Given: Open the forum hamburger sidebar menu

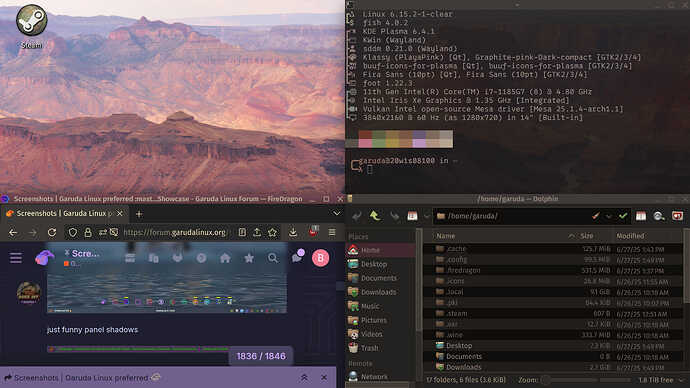Looking at the screenshot, I should (x=16, y=258).
